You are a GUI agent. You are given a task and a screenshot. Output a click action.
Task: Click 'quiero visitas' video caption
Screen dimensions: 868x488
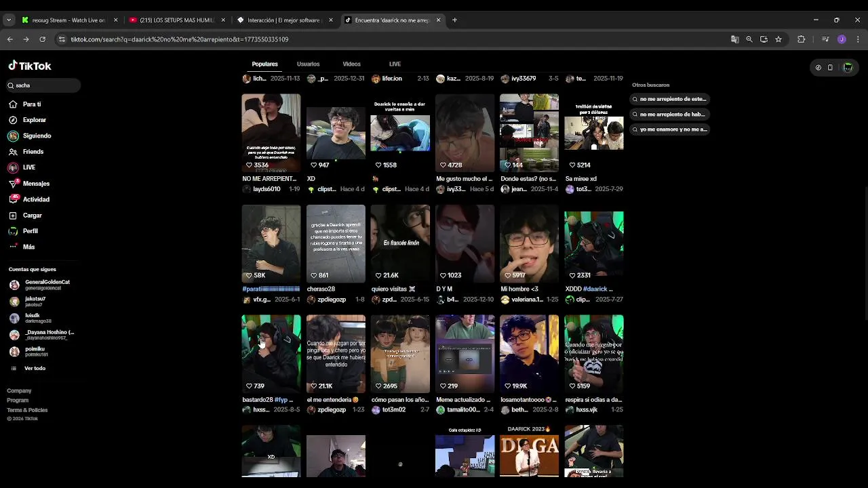point(393,289)
